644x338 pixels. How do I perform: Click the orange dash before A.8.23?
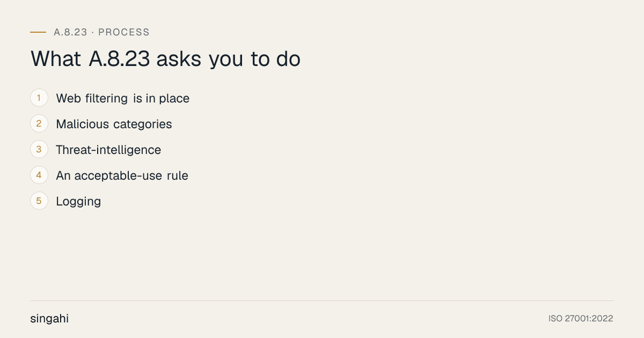click(x=38, y=32)
